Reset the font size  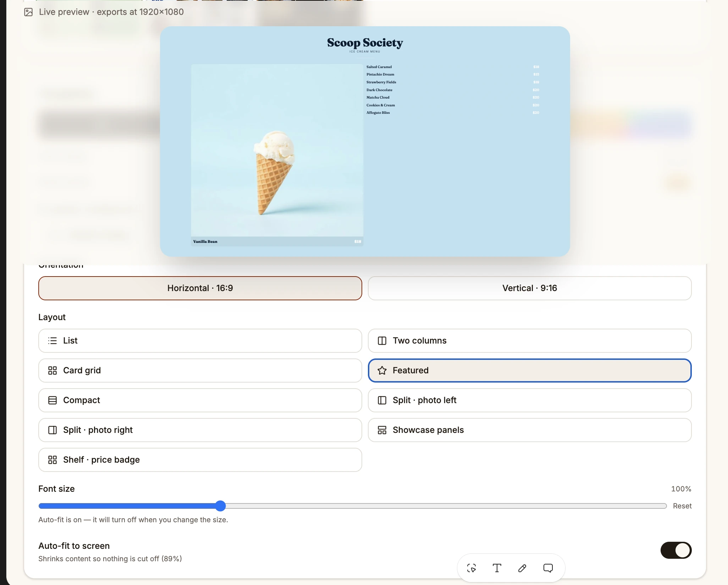[682, 506]
